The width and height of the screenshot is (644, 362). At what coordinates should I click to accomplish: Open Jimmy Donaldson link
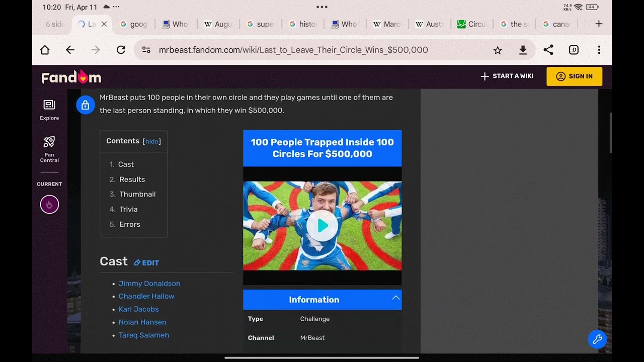tap(149, 284)
